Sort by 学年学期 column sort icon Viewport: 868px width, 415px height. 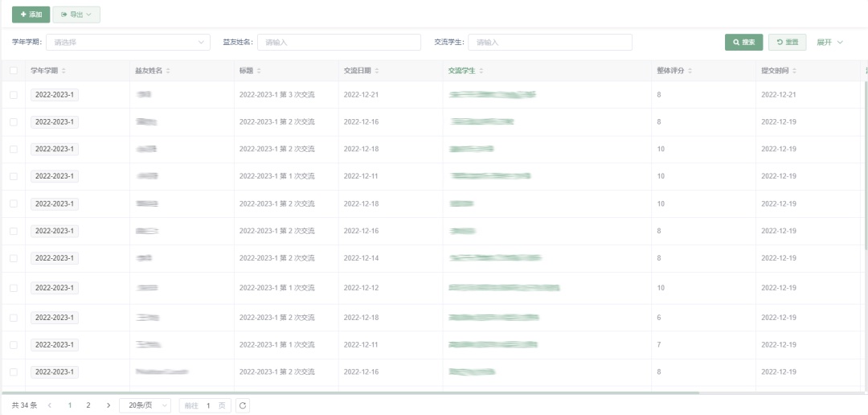coord(64,71)
